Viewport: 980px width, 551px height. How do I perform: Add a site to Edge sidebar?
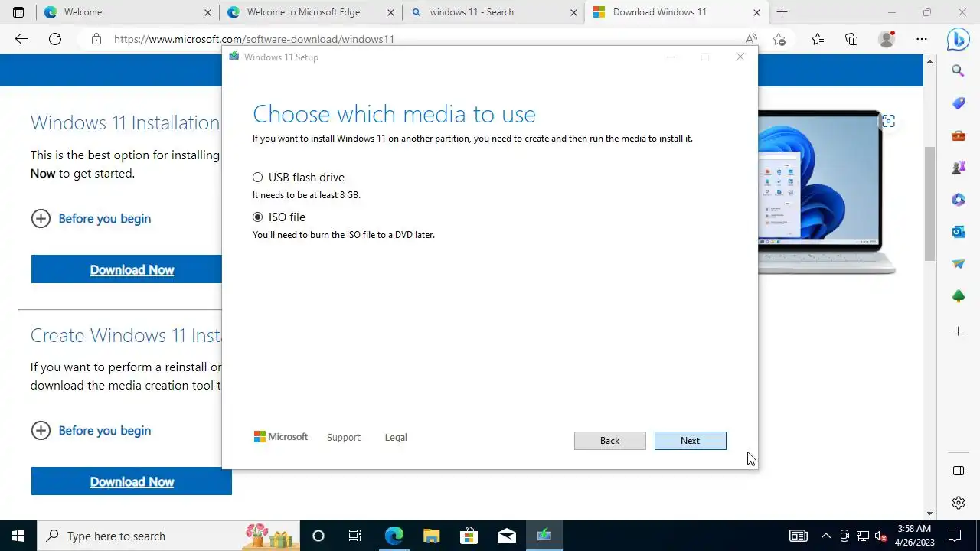(x=958, y=331)
